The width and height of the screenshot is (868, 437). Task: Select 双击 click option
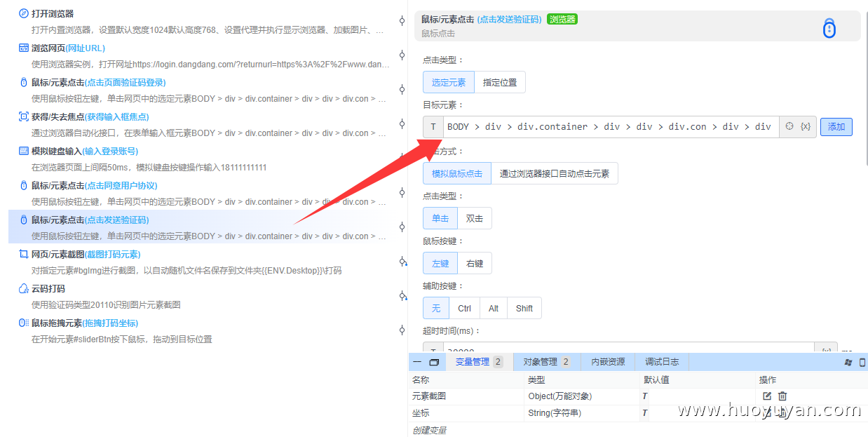click(475, 218)
